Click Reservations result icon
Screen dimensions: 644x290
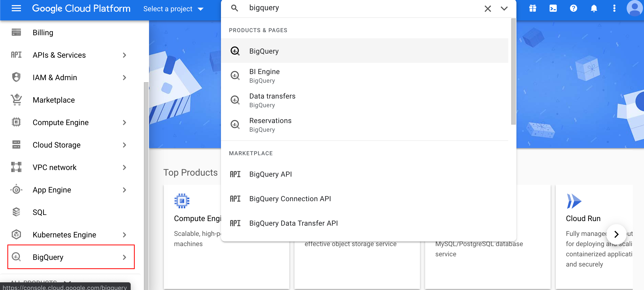point(235,125)
